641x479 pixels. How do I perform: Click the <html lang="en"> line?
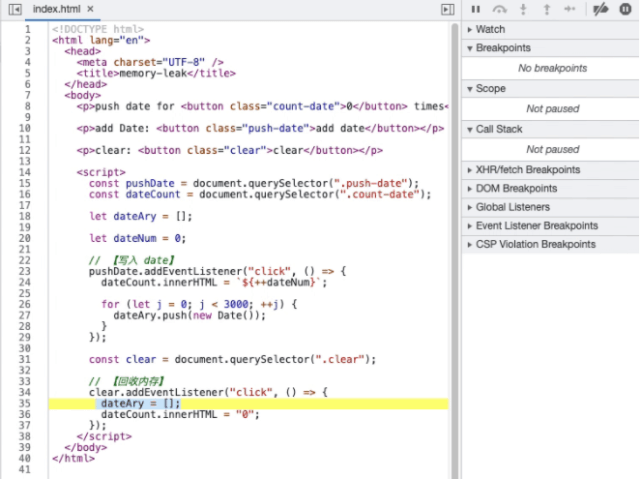[x=101, y=40]
